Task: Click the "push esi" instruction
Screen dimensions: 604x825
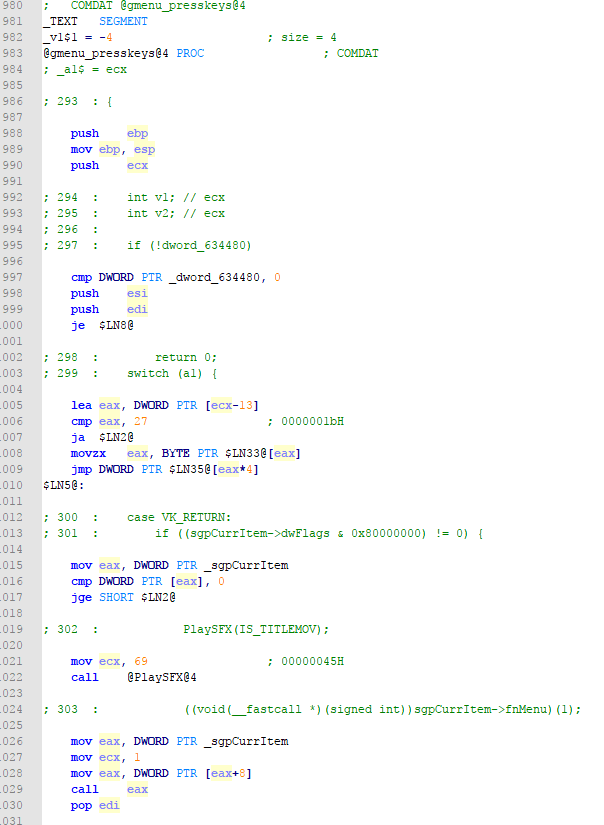Action: [x=109, y=294]
